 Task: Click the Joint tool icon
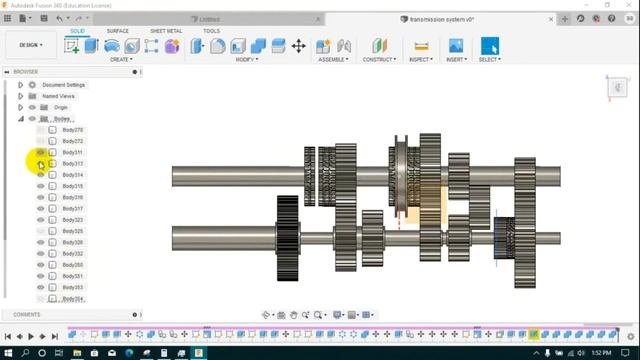[344, 46]
